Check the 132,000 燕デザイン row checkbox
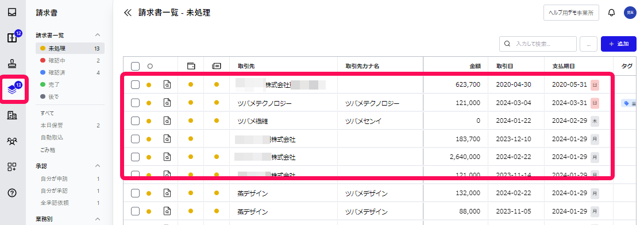644x225 pixels. [136, 193]
